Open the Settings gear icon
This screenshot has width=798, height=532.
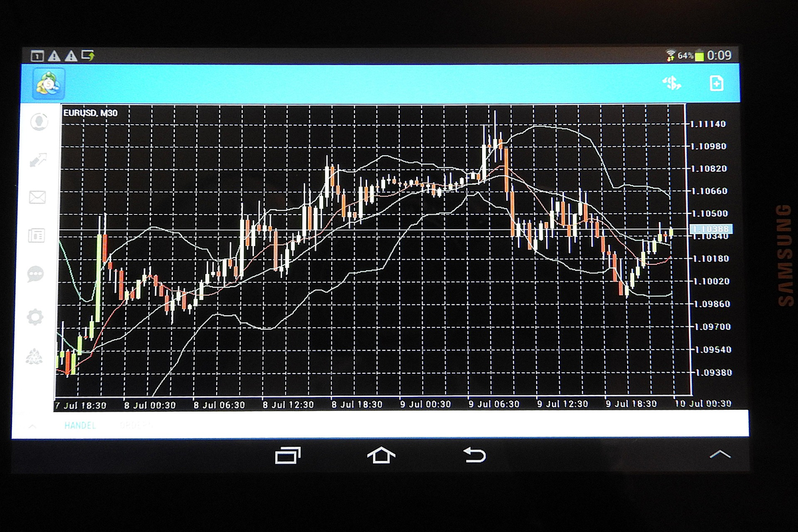click(x=35, y=317)
